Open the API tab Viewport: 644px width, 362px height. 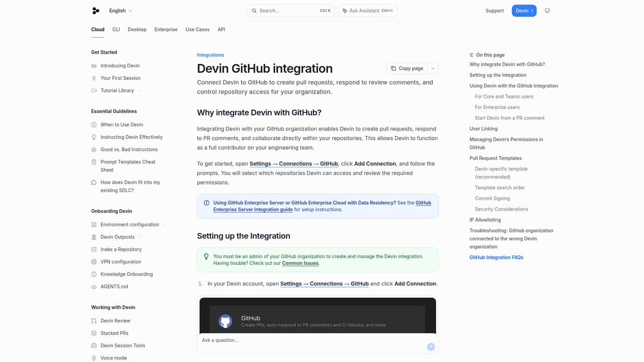[221, 30]
